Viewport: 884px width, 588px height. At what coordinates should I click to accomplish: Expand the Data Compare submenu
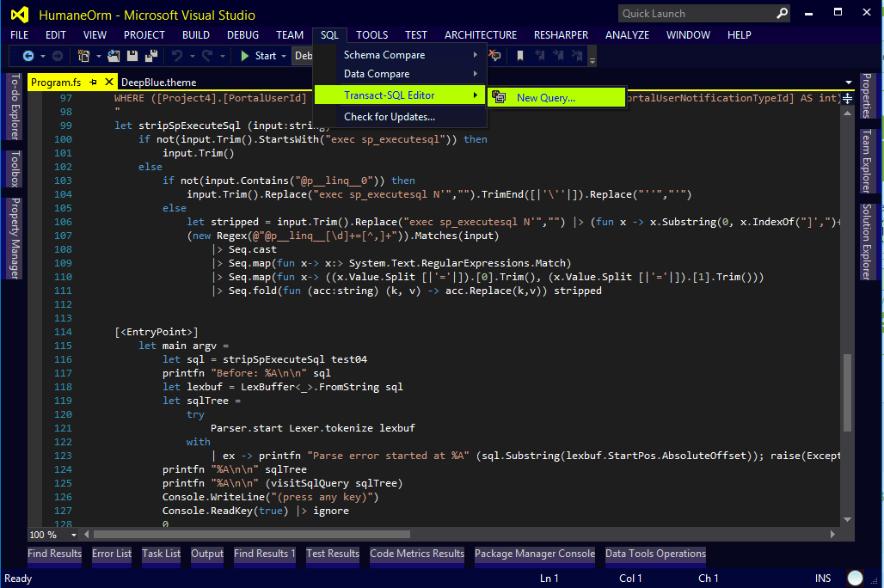[x=400, y=74]
